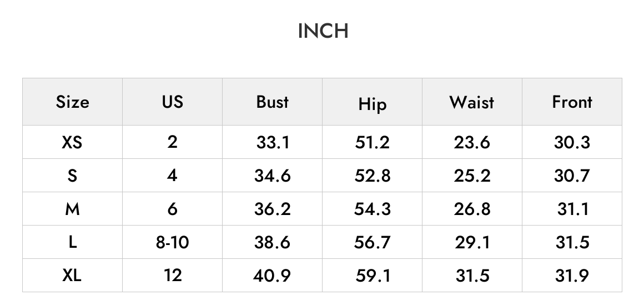The height and width of the screenshot is (300, 644).
Task: Click the INCH heading above the table
Action: point(323,31)
